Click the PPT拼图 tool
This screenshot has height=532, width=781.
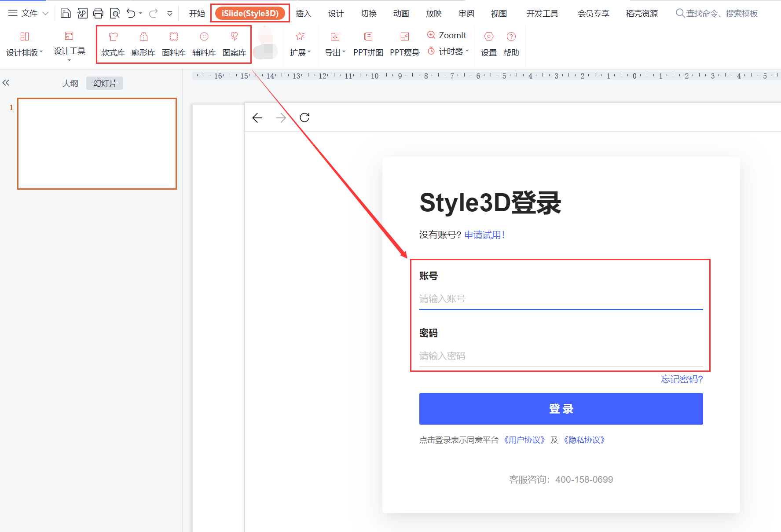click(368, 44)
